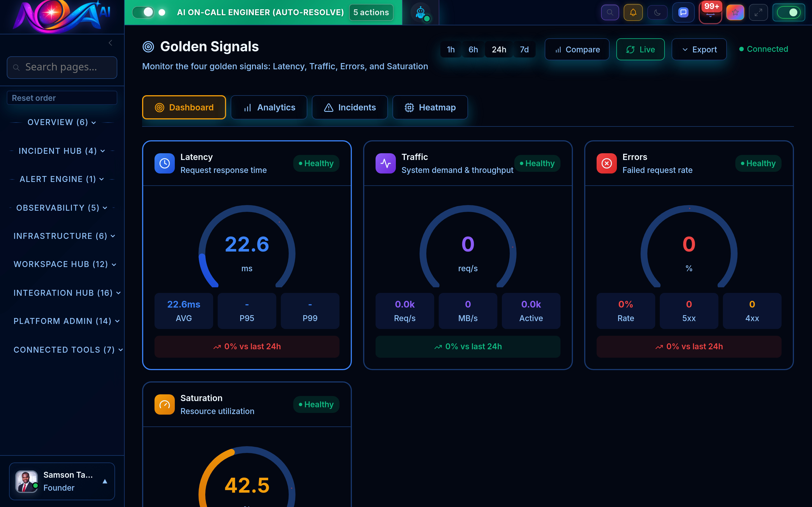Screen dimensions: 812x507
Task: Click the Reset order button
Action: (62, 97)
